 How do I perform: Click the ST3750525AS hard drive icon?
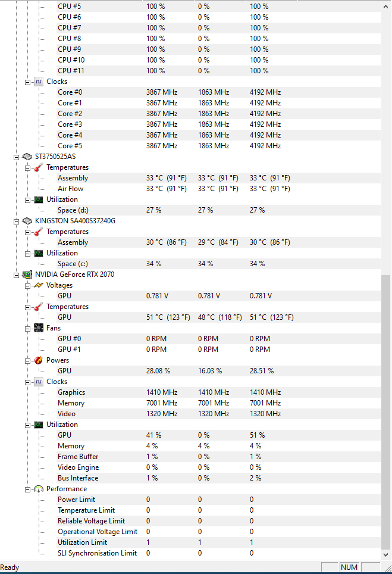[x=27, y=157]
